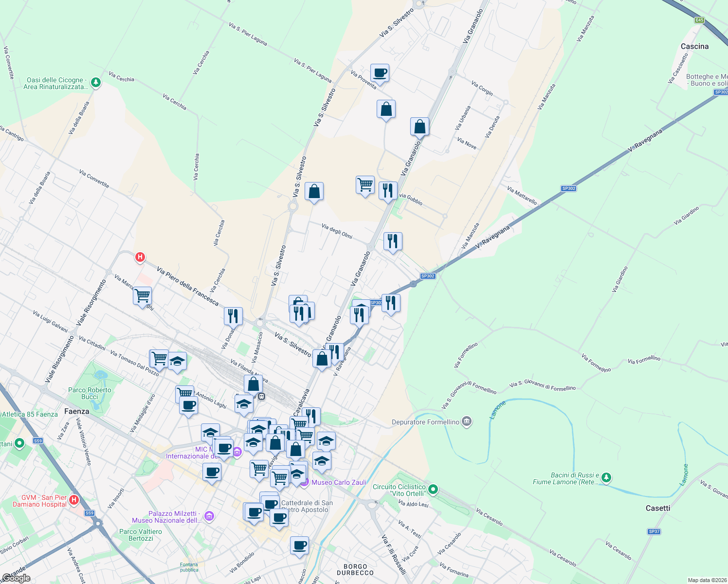
Task: Click the SP302 route shield
Action: click(428, 275)
